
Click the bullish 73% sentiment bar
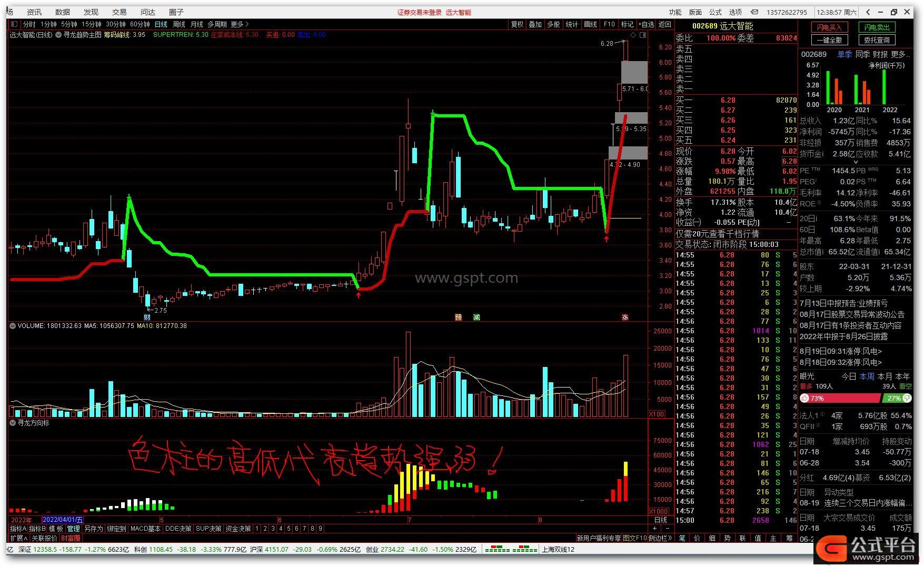click(x=840, y=399)
